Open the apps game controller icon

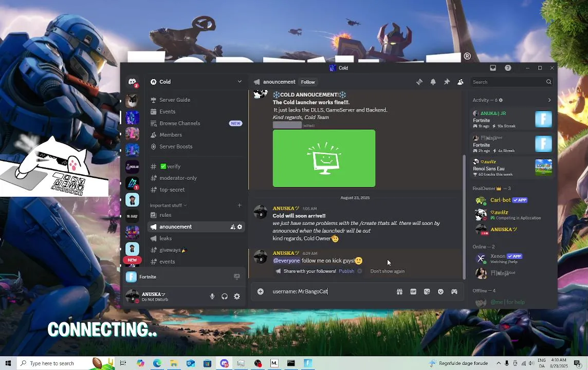point(454,292)
